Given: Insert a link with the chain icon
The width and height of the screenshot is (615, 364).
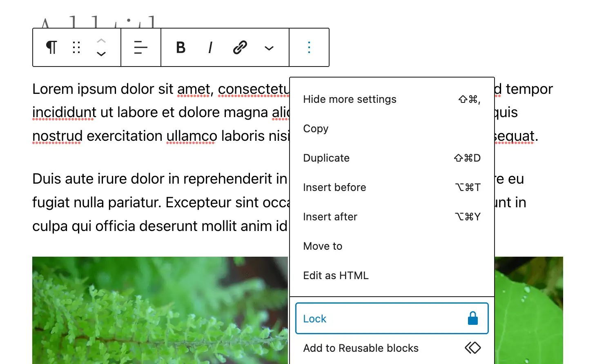Looking at the screenshot, I should point(240,47).
